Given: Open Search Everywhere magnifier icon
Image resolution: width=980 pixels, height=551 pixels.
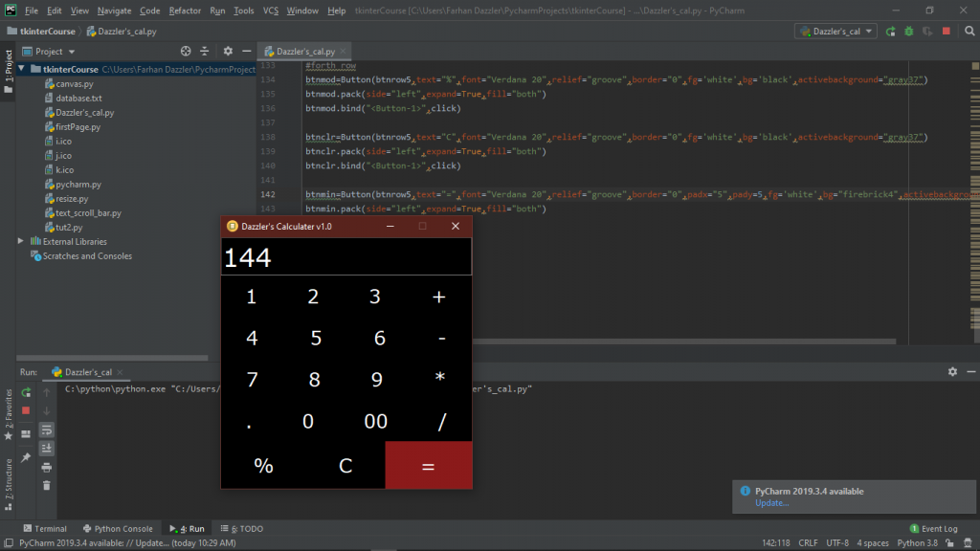Looking at the screenshot, I should point(967,32).
